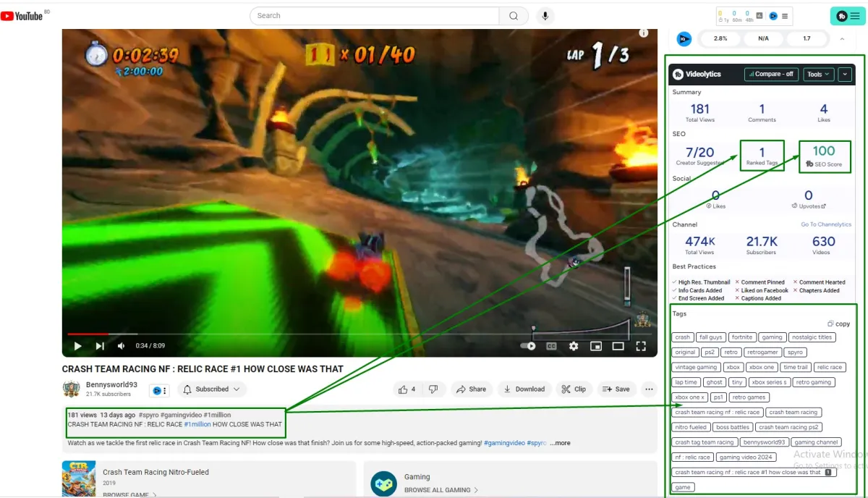Image resolution: width=868 pixels, height=498 pixels.
Task: Click toolbar bar chart stats icon
Action: [759, 16]
